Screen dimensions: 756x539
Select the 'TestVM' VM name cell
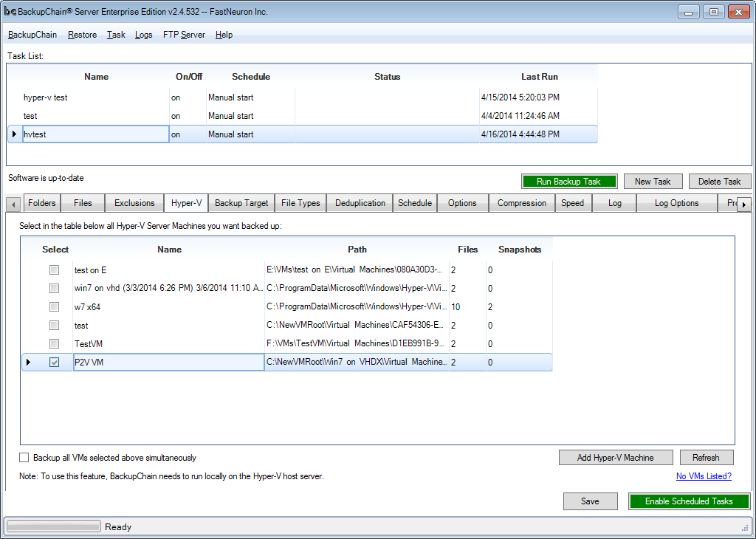click(169, 344)
